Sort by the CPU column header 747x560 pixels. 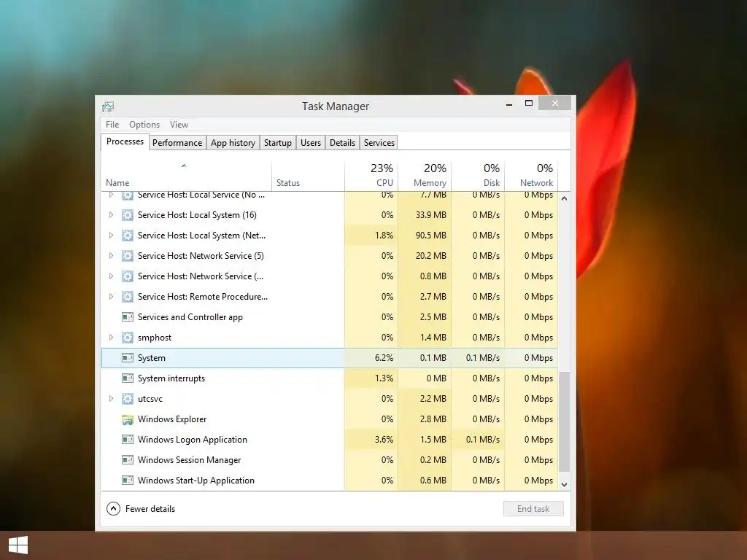tap(371, 176)
